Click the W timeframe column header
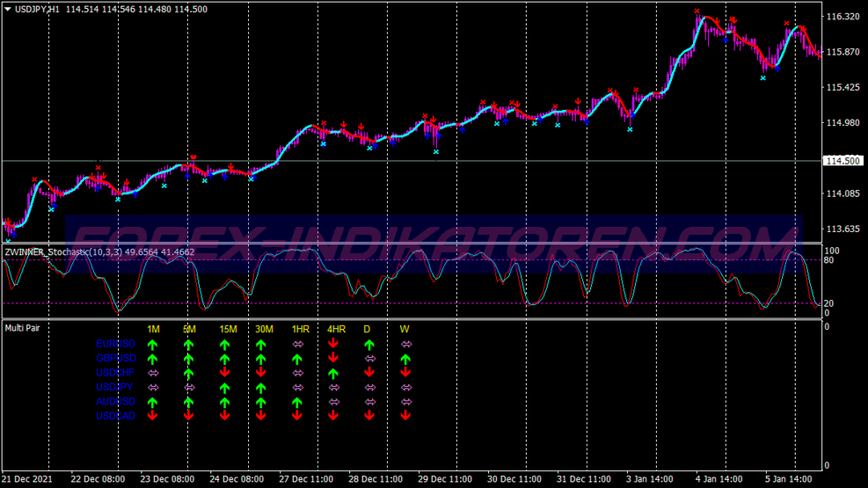Viewport: 868px width, 488px height. [405, 329]
